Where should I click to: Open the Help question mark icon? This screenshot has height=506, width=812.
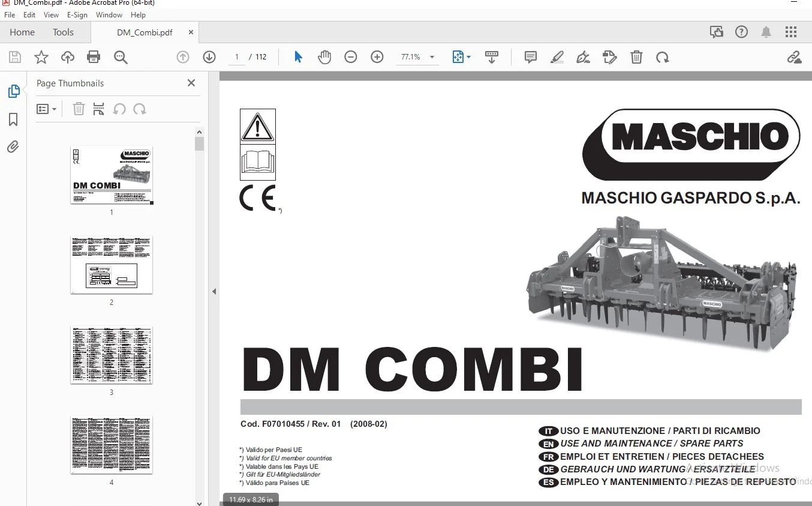pyautogui.click(x=742, y=32)
